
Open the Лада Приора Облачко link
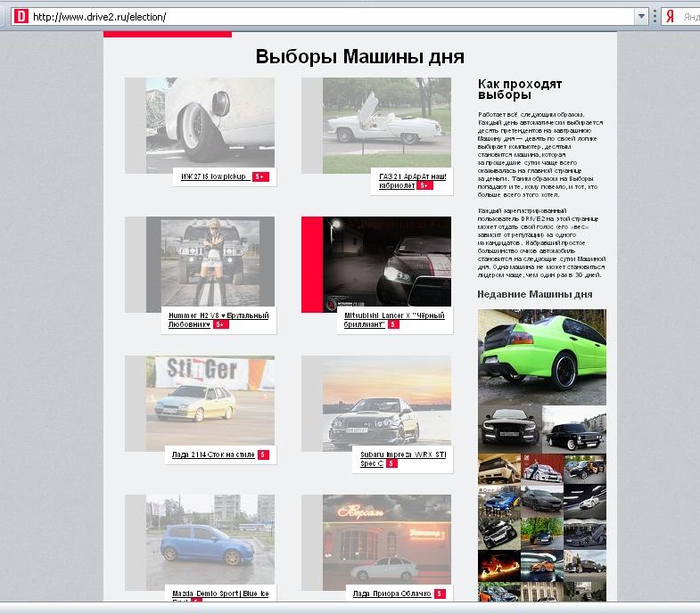point(391,594)
